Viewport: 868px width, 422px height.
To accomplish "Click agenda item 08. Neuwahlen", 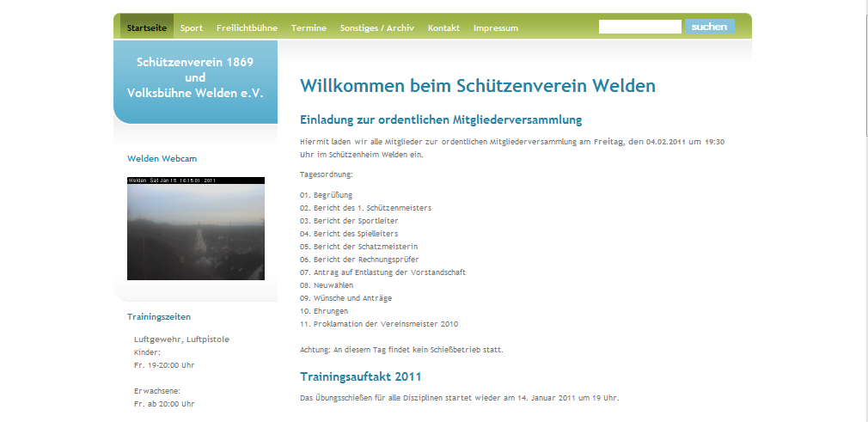I will tap(322, 284).
